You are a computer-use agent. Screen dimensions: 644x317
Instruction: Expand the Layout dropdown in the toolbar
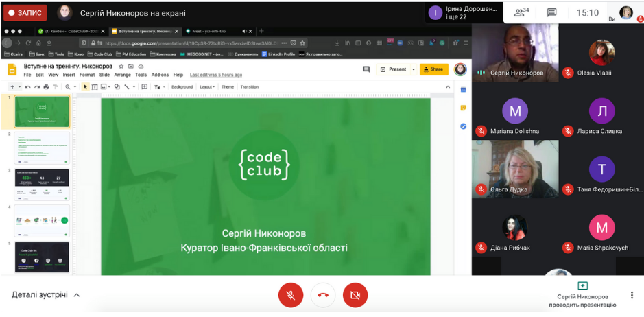click(x=206, y=87)
